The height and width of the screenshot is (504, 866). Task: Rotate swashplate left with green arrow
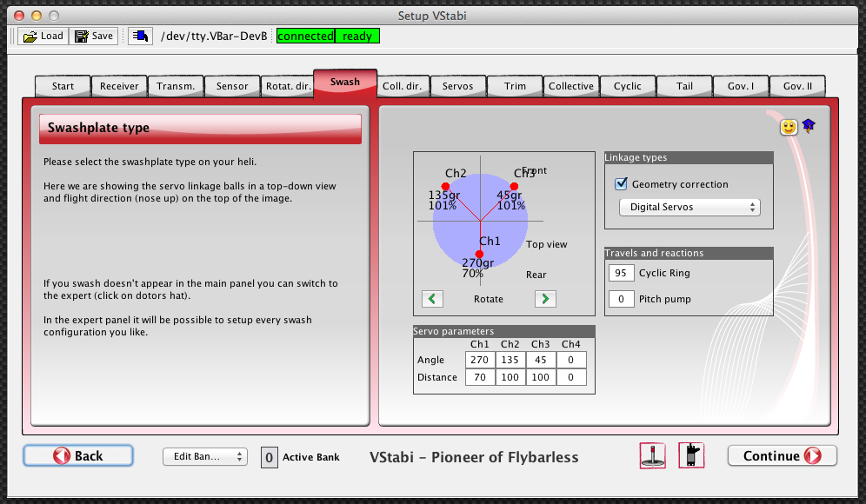pos(432,299)
